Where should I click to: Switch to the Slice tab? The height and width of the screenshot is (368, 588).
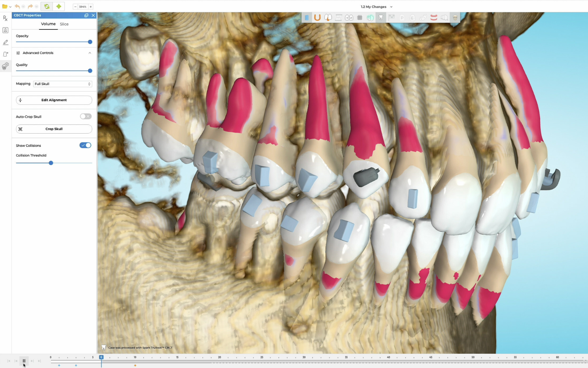click(64, 24)
